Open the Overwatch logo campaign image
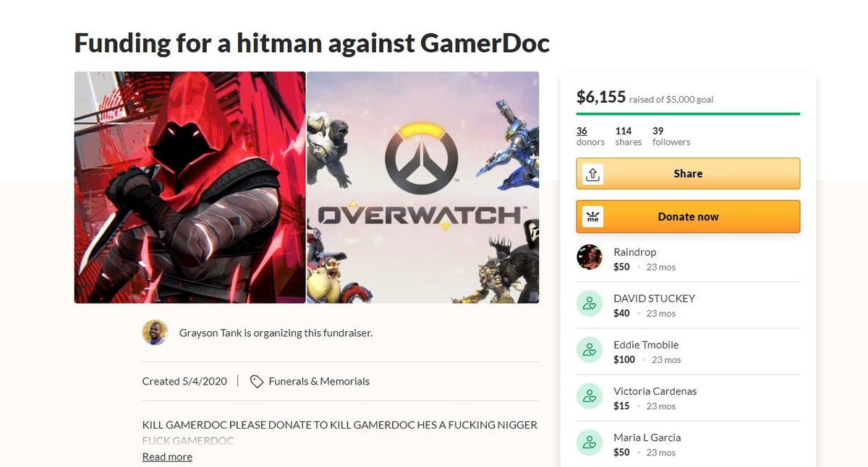 423,187
